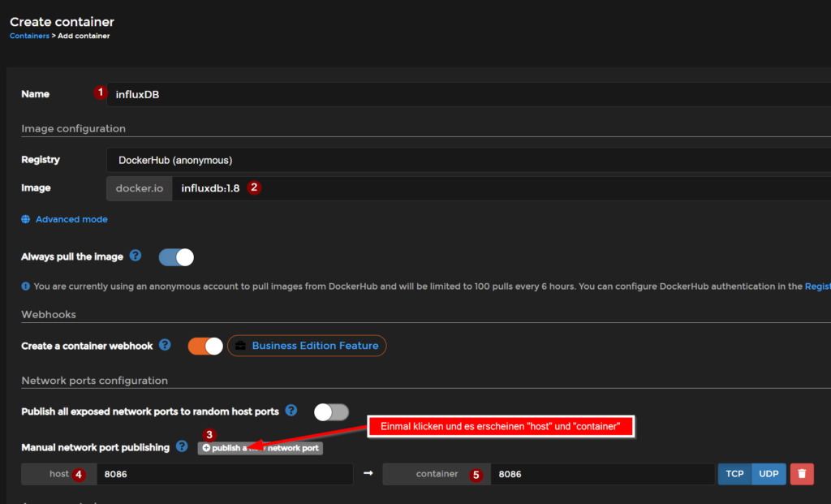Click the Image field containing influxdb:1.8
Viewport: 831px width, 504px height.
pos(501,188)
